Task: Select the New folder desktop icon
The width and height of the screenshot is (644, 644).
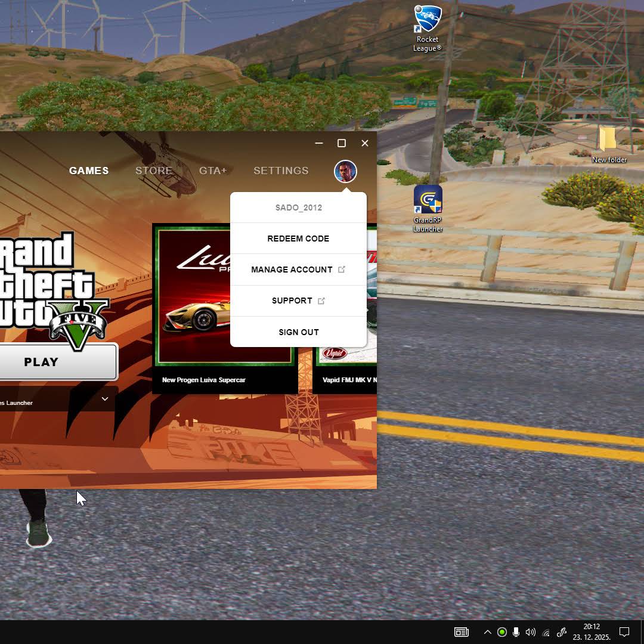Action: pyautogui.click(x=609, y=143)
